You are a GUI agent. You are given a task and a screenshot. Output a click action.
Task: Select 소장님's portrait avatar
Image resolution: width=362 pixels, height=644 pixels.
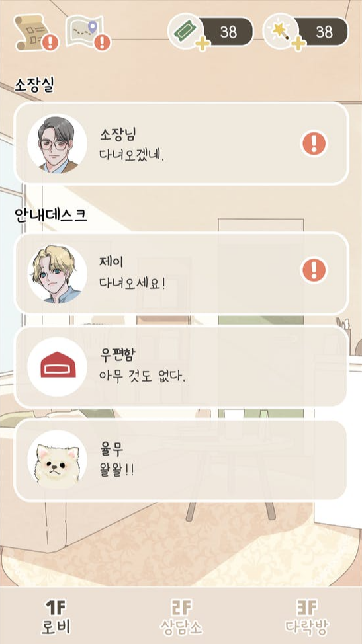coord(58,143)
